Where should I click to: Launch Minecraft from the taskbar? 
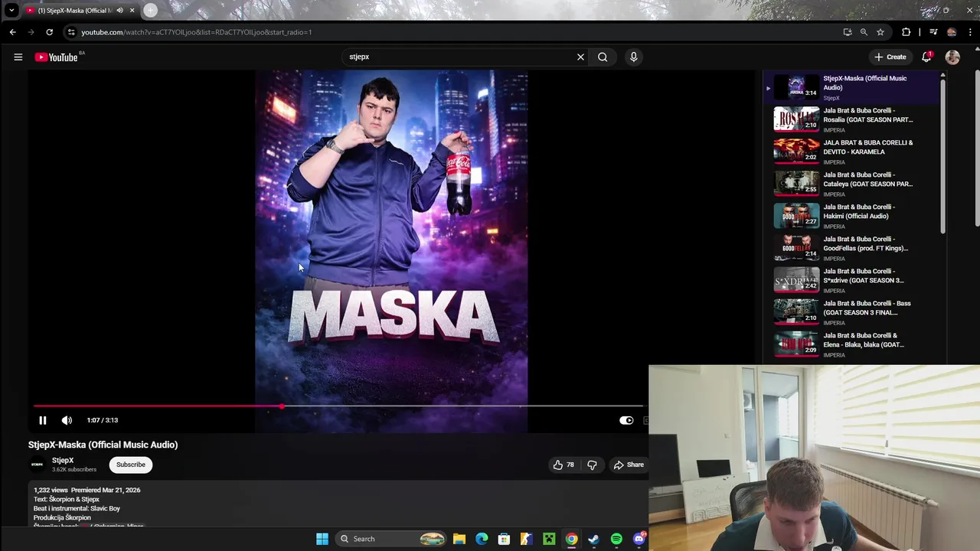tap(549, 539)
